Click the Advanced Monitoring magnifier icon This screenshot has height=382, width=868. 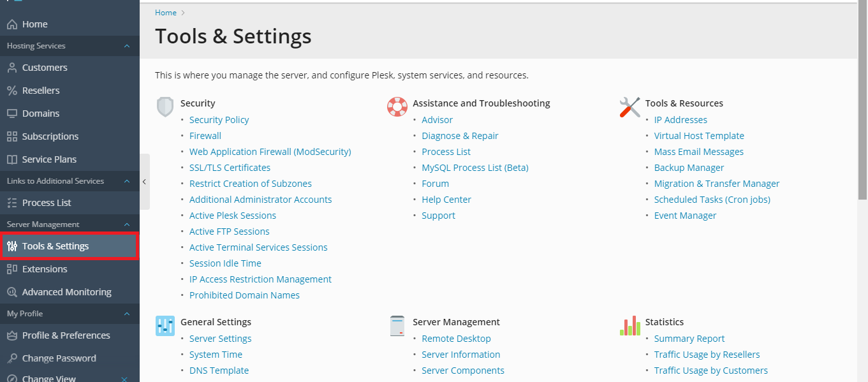(11, 292)
